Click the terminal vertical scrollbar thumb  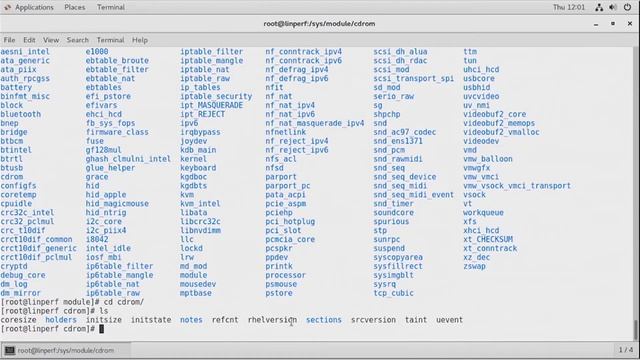coord(636,330)
